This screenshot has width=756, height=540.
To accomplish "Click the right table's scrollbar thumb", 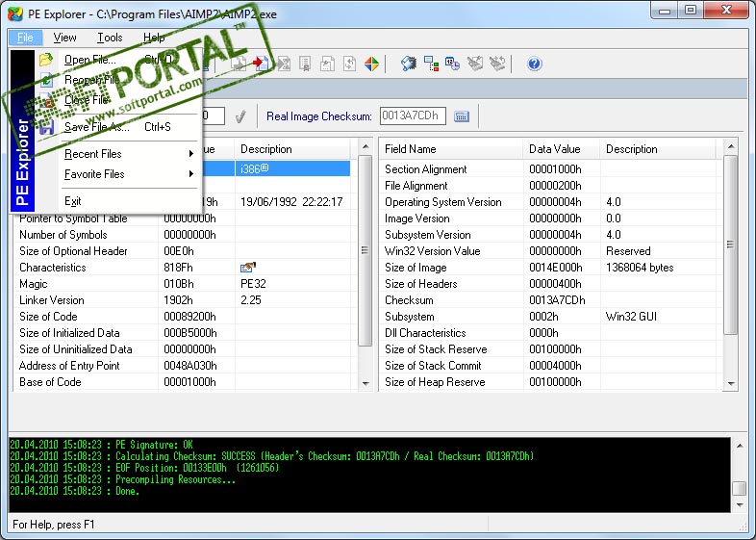I will pos(731,244).
